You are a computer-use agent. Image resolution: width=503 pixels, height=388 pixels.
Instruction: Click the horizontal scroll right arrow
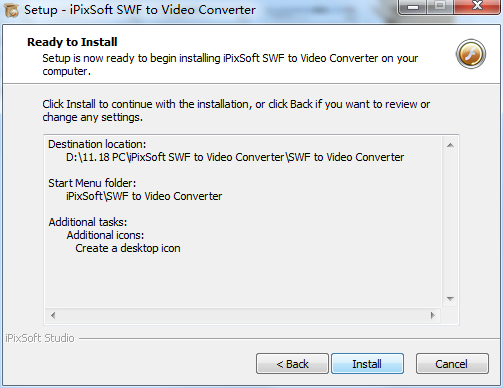point(433,315)
